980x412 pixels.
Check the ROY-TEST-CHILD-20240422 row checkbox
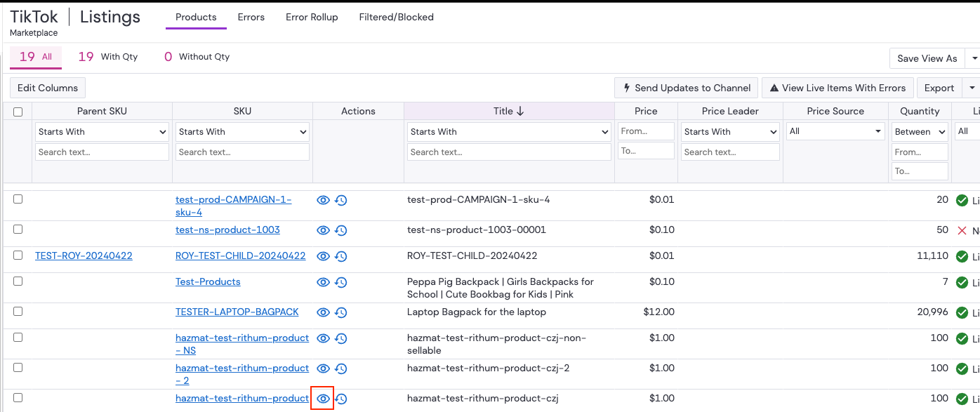(x=18, y=255)
